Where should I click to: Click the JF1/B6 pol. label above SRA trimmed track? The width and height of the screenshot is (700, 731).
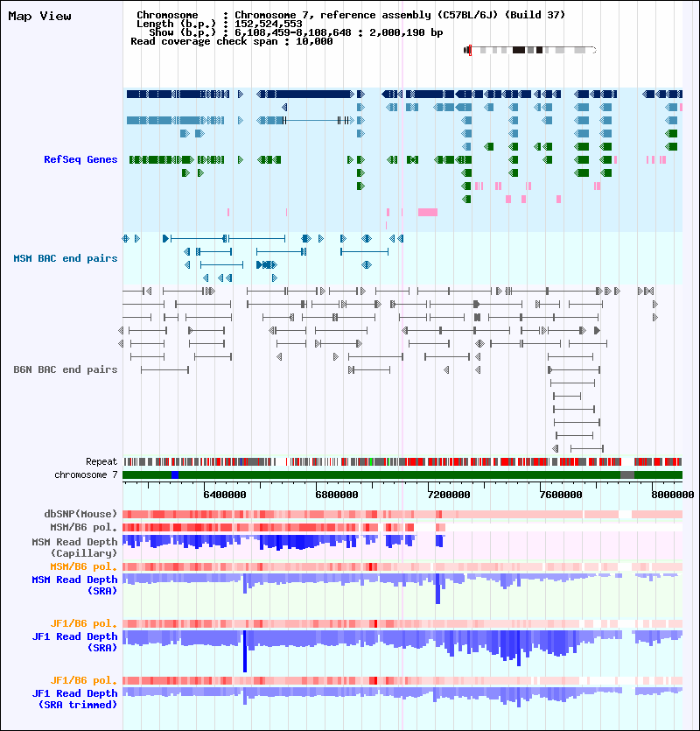pos(83,680)
